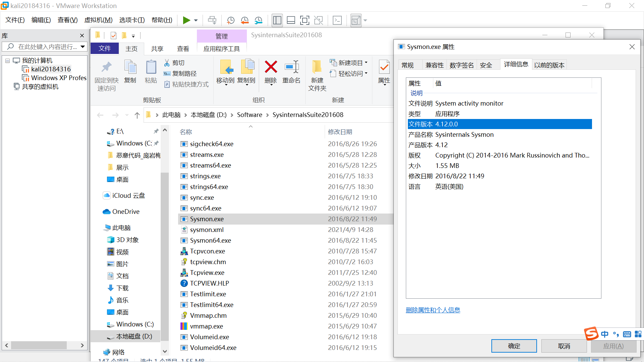Click the library panel horizontal scrollbar
This screenshot has height=362, width=644.
coord(39,345)
